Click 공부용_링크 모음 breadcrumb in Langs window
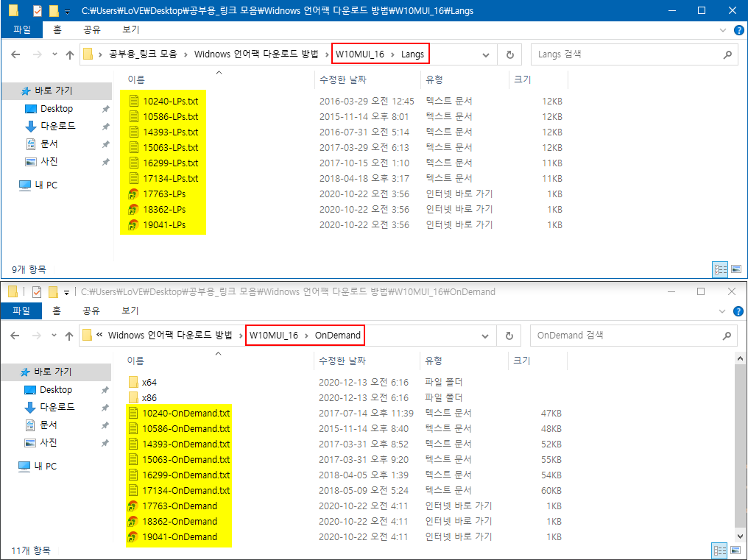 [143, 54]
